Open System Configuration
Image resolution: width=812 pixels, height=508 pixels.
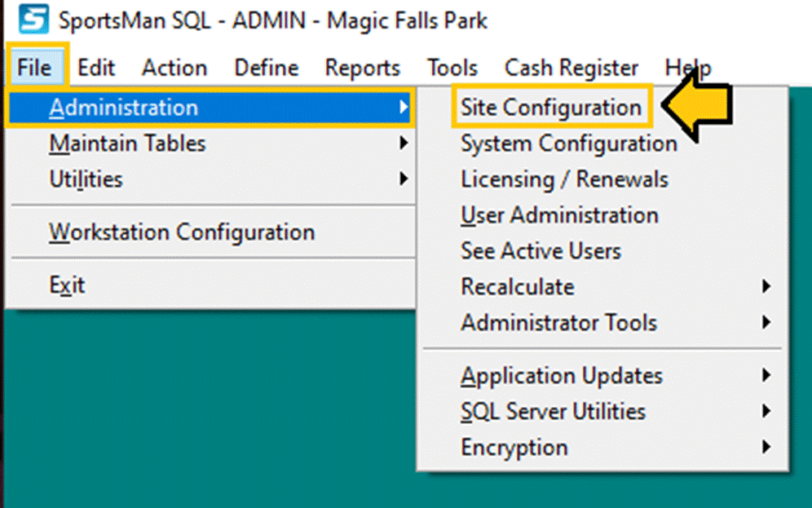tap(568, 144)
